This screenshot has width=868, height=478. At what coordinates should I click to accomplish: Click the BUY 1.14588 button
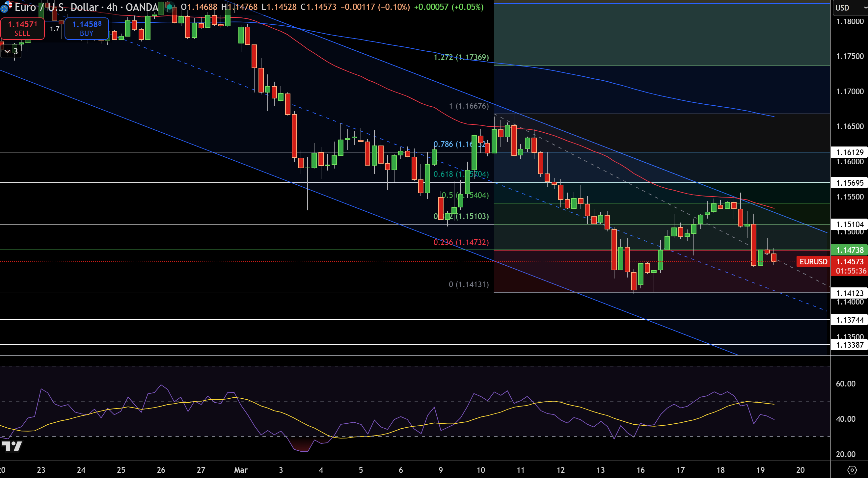click(x=87, y=29)
